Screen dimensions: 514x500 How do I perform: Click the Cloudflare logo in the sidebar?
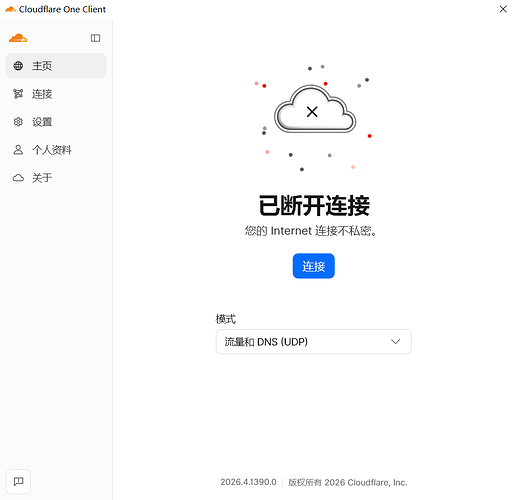18,38
